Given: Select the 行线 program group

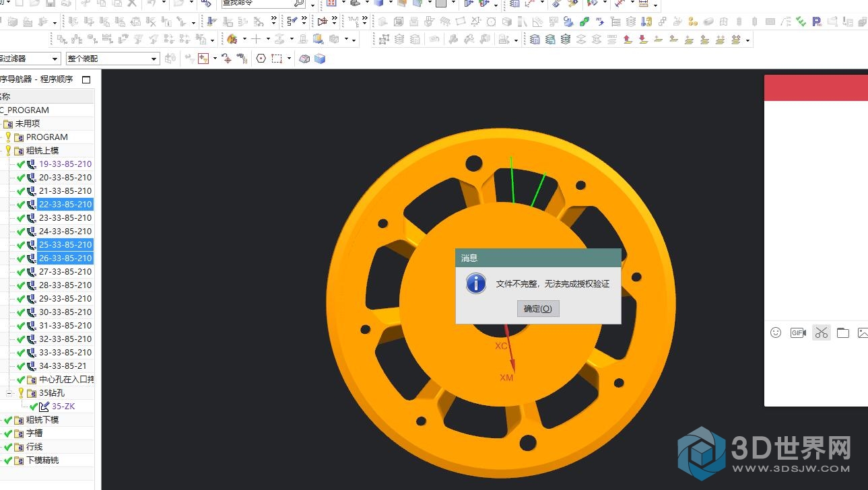Looking at the screenshot, I should (34, 447).
